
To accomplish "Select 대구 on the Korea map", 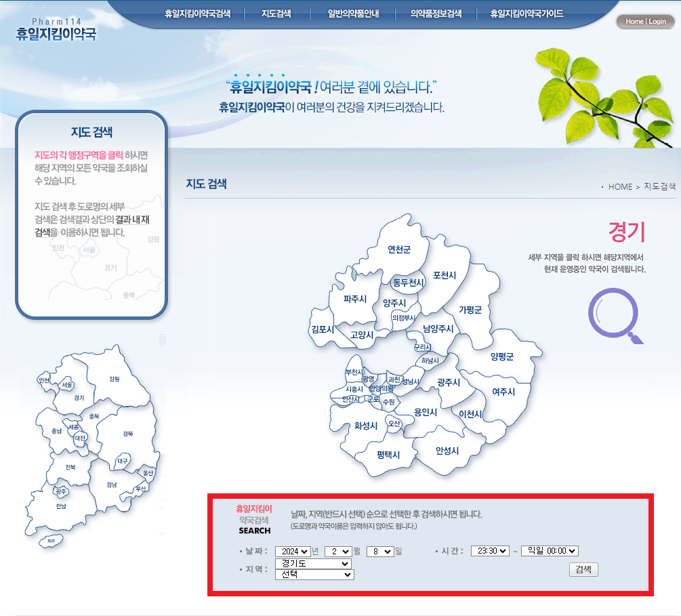I will click(123, 461).
